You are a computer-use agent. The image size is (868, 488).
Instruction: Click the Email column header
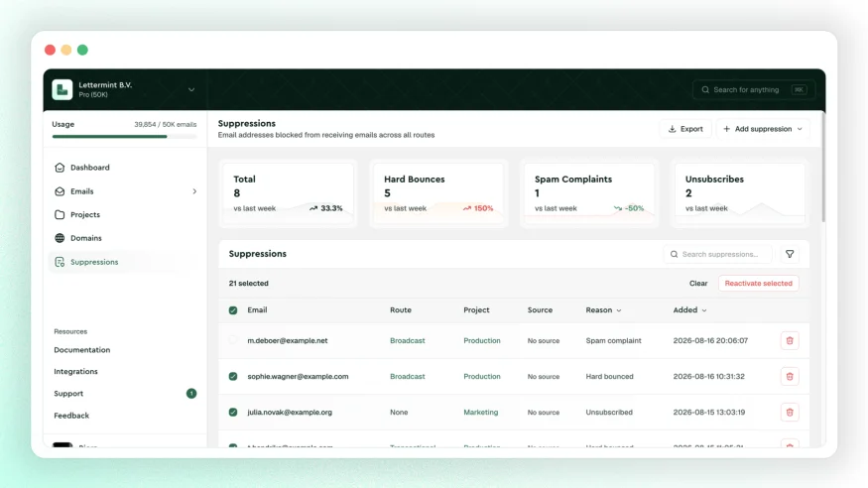257,310
